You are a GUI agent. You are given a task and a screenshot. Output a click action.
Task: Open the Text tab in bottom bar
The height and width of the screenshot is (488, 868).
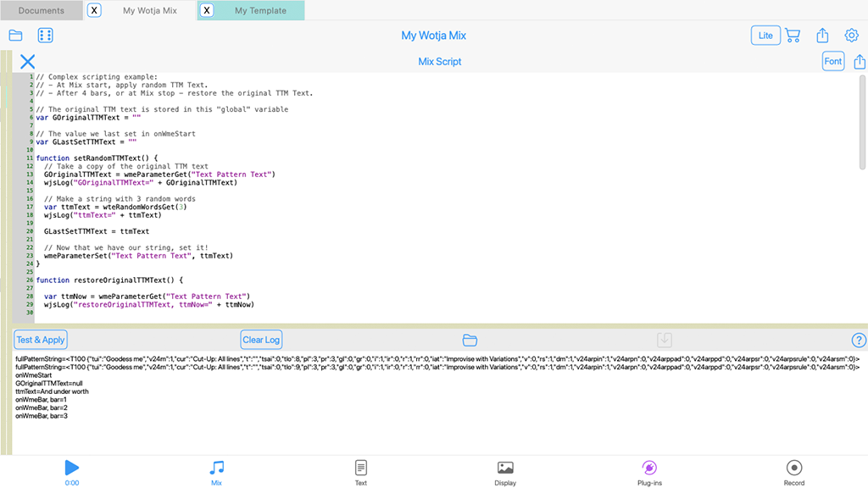(x=361, y=472)
